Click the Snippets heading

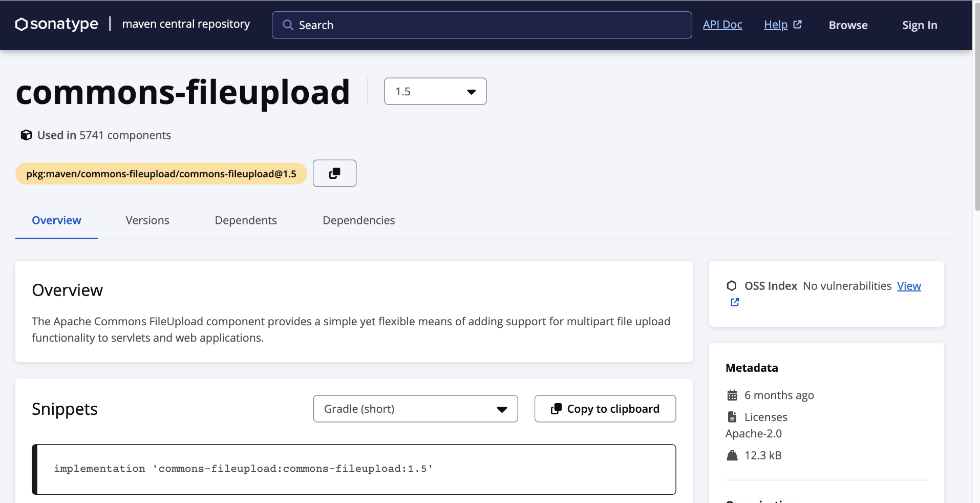[65, 409]
